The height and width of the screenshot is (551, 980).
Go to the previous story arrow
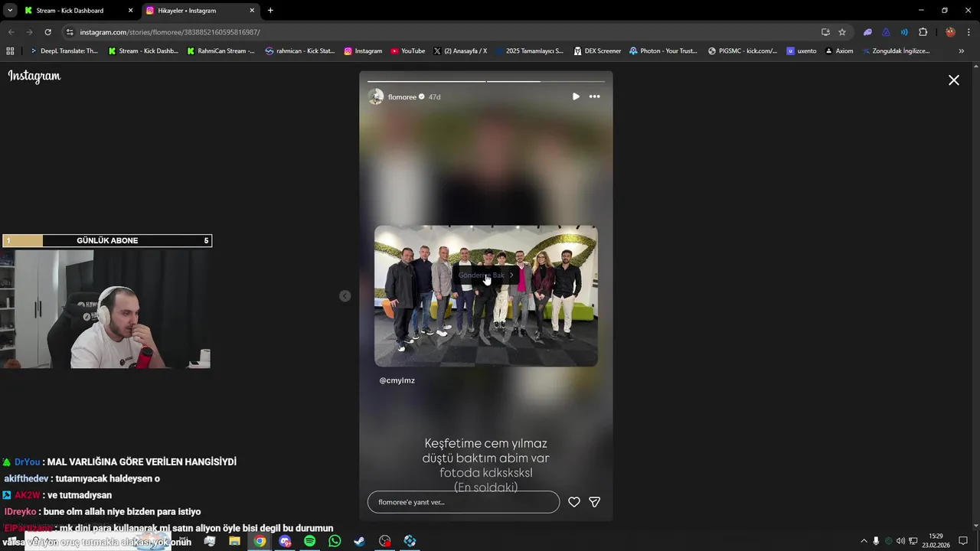pos(345,296)
